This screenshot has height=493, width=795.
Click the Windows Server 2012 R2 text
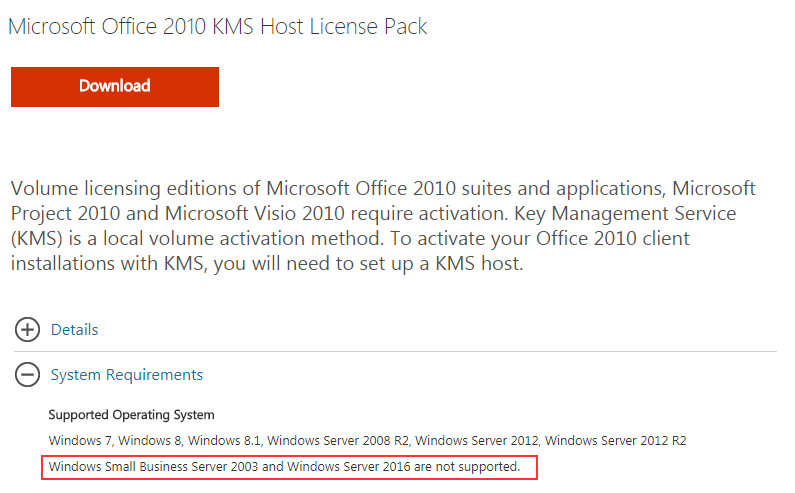616,440
